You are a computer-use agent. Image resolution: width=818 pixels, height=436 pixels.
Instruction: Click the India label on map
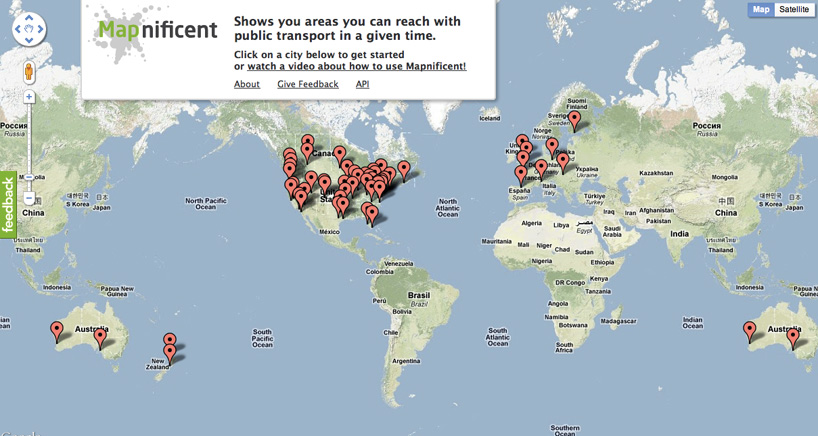coord(679,234)
